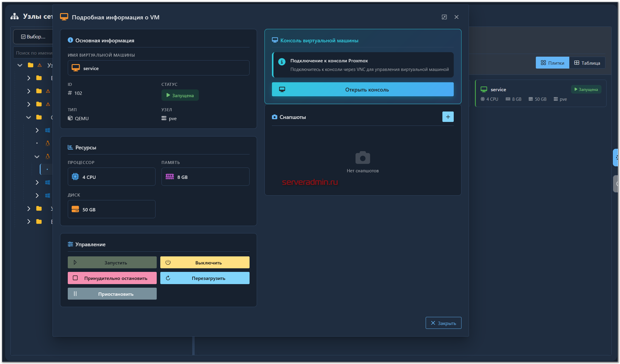
Task: Click yellow 'Выключить' shutdown button
Action: 204,263
